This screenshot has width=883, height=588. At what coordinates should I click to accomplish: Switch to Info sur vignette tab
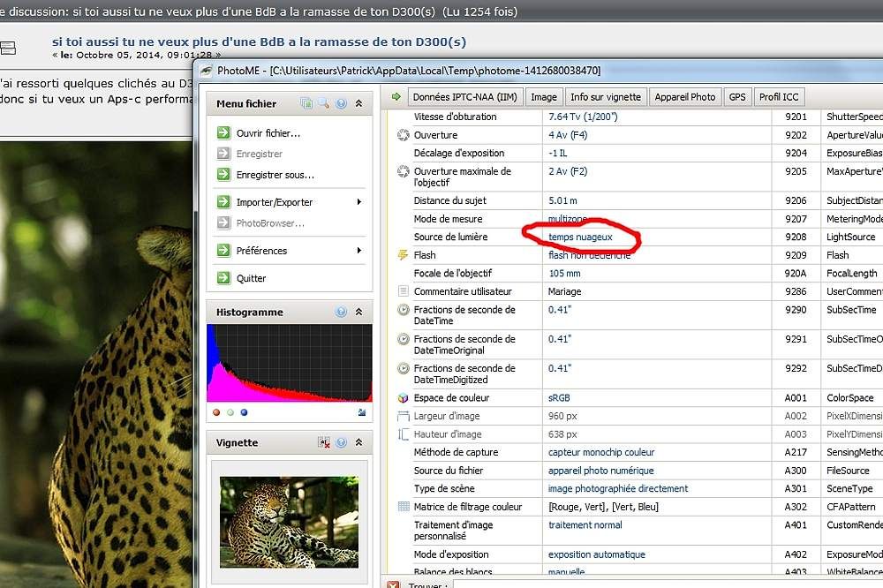click(606, 97)
